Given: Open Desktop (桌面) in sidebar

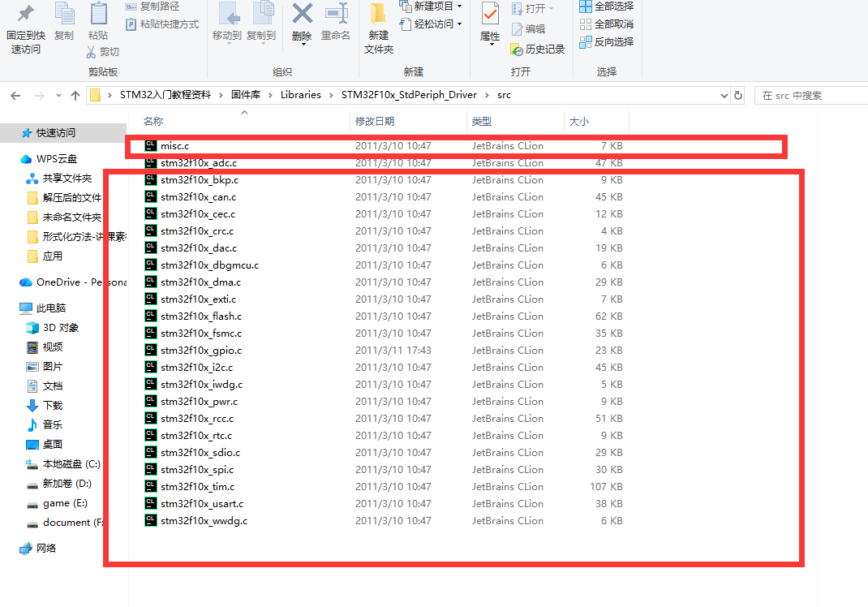Looking at the screenshot, I should point(53,444).
